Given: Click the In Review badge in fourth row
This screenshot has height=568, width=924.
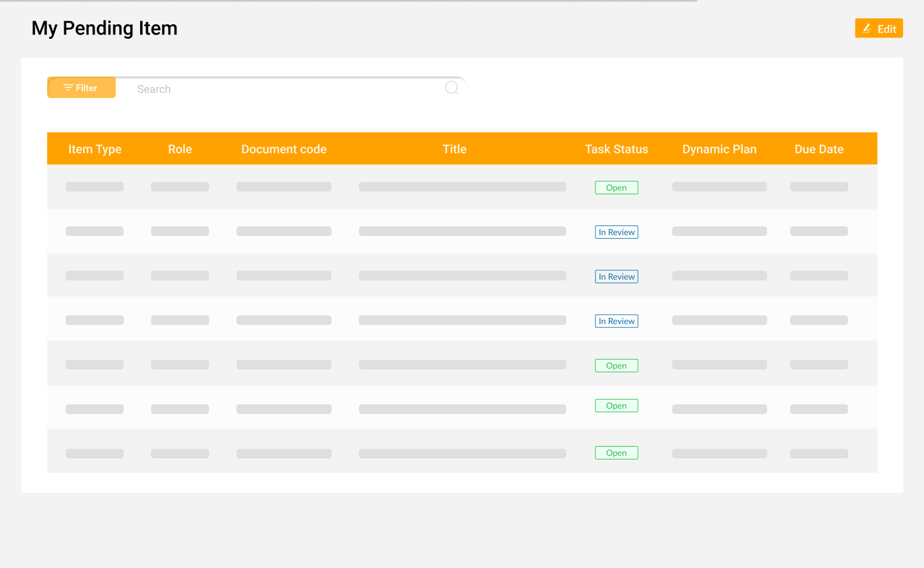Looking at the screenshot, I should pos(616,321).
